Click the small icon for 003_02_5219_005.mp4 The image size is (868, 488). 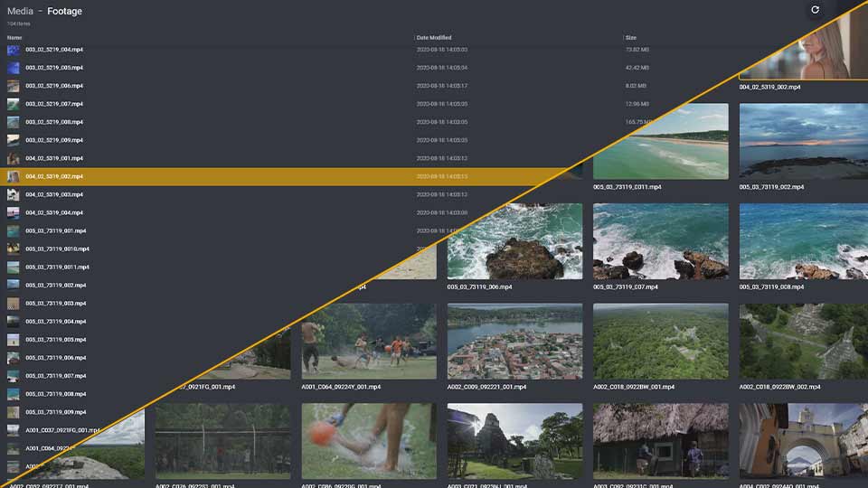14,68
